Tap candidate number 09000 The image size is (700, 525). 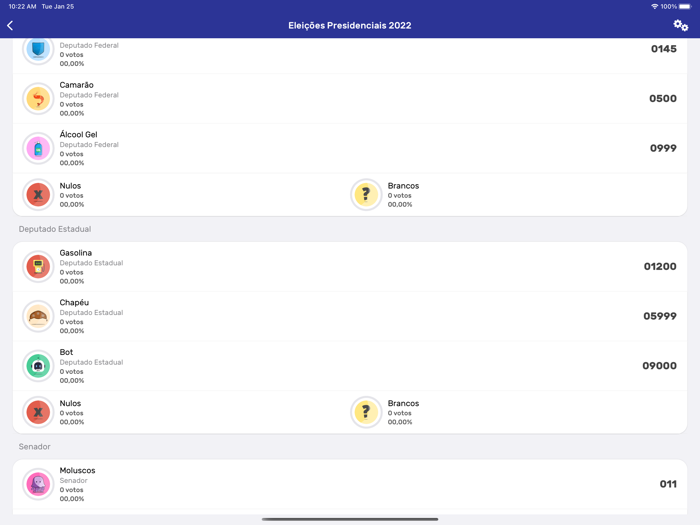tap(659, 366)
